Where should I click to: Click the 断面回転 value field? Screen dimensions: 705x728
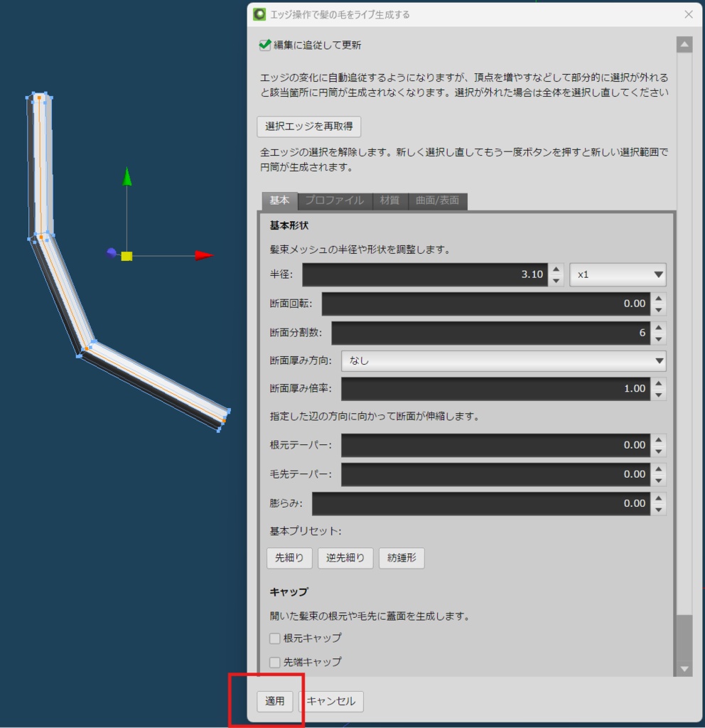click(486, 304)
